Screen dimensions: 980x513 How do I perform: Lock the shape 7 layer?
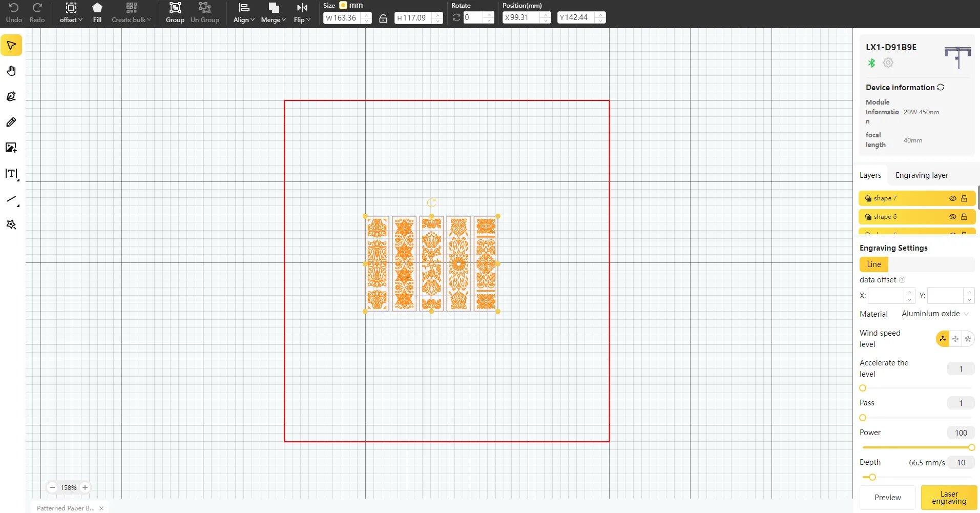click(x=964, y=198)
